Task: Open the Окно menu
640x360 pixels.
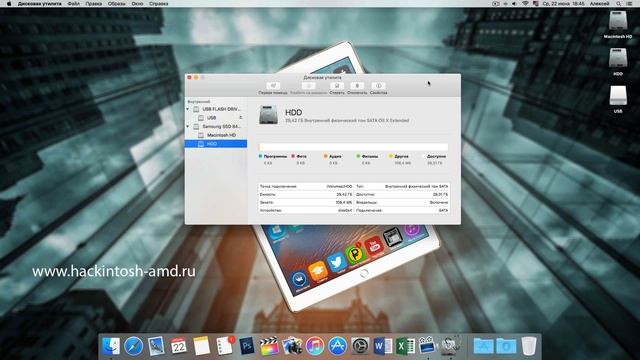Action: [137, 4]
